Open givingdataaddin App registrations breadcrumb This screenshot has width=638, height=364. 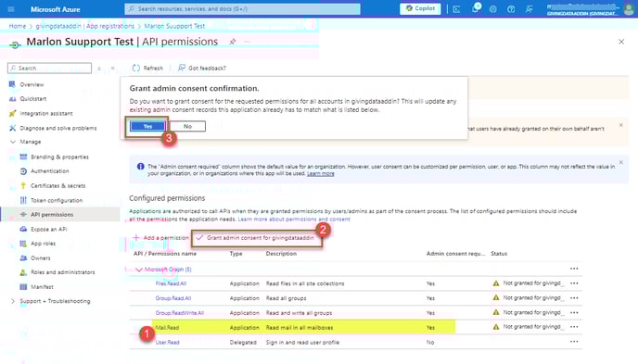(85, 26)
